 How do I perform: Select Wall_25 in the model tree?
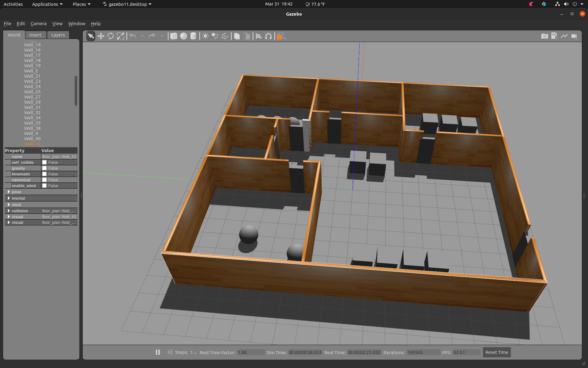pyautogui.click(x=32, y=92)
